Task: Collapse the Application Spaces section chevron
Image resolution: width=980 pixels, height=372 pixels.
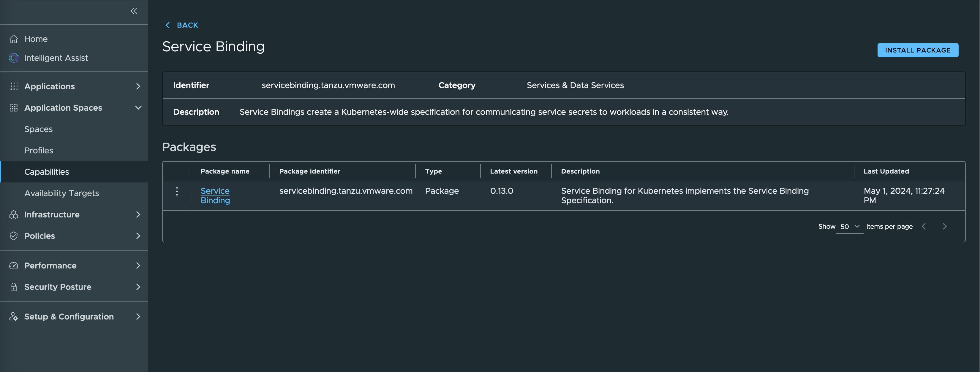Action: (138, 107)
